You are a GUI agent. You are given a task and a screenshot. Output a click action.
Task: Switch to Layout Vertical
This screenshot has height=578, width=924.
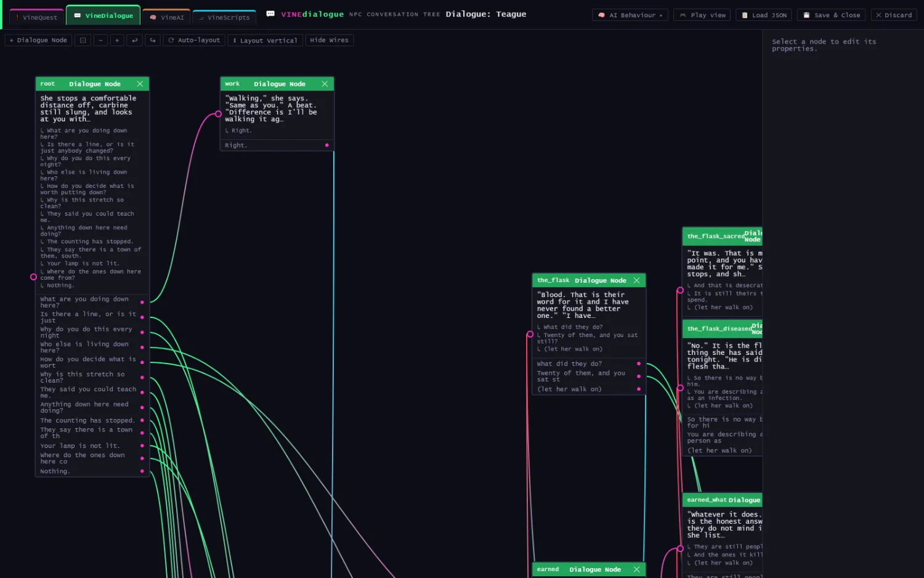tap(265, 40)
